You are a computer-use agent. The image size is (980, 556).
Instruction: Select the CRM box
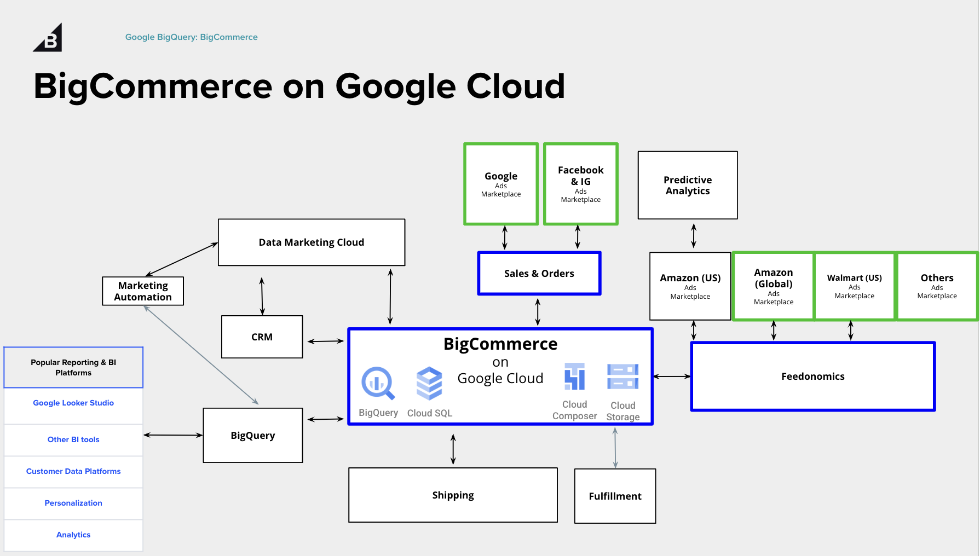tap(262, 337)
